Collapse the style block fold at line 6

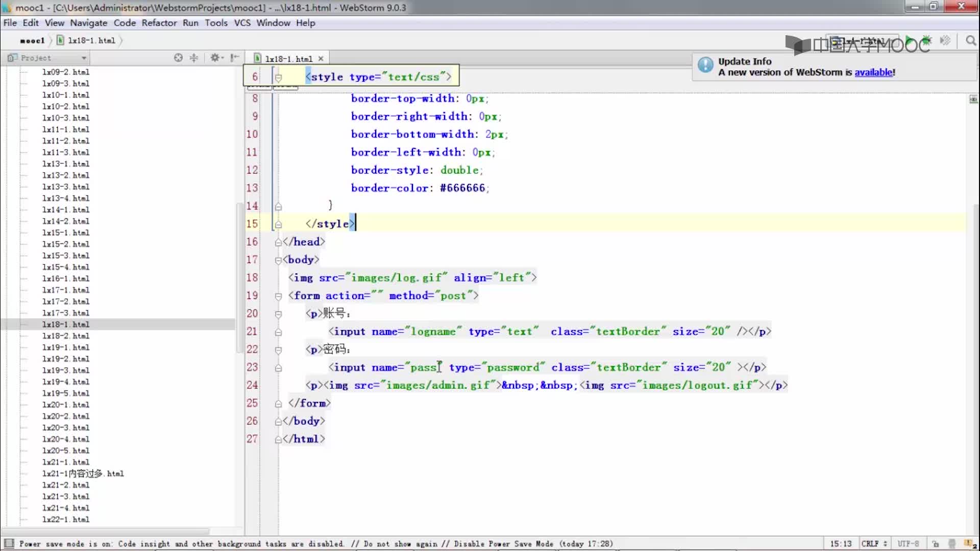pyautogui.click(x=278, y=78)
